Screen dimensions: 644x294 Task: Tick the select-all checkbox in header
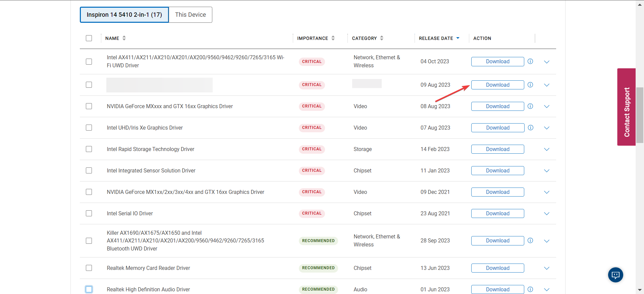tap(89, 38)
